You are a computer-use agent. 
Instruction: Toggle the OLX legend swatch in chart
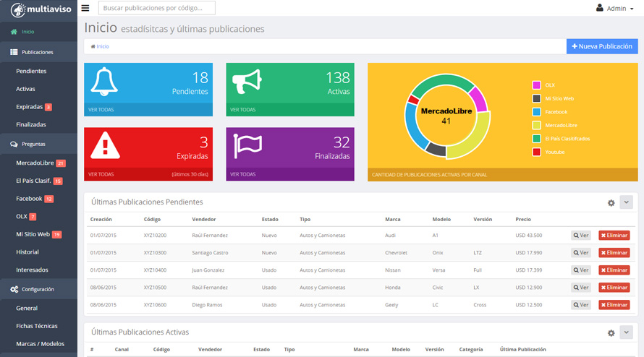536,85
